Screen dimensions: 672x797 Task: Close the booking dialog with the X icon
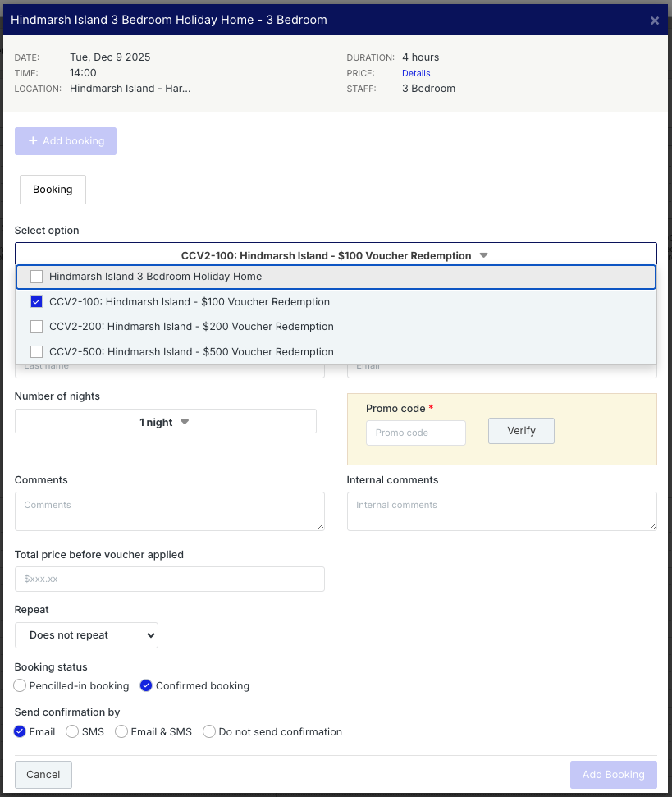(x=655, y=21)
